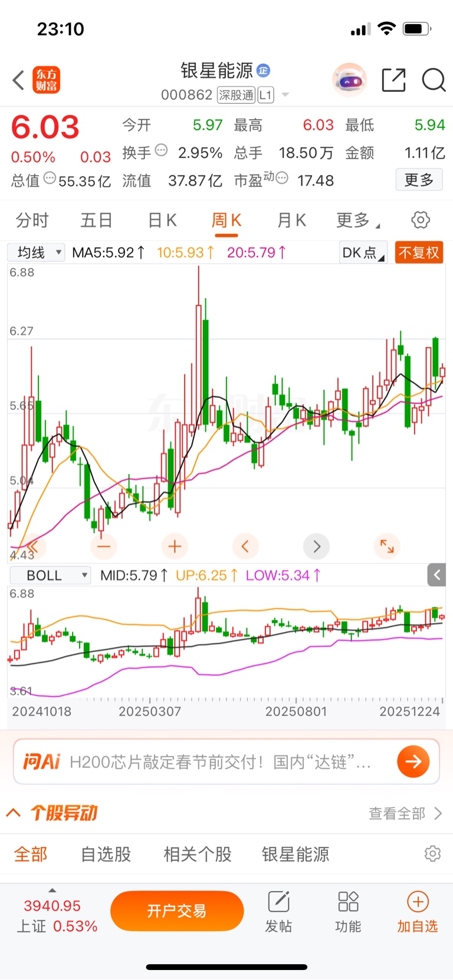Switch to 月K chart tab
453x980 pixels.
(x=292, y=220)
